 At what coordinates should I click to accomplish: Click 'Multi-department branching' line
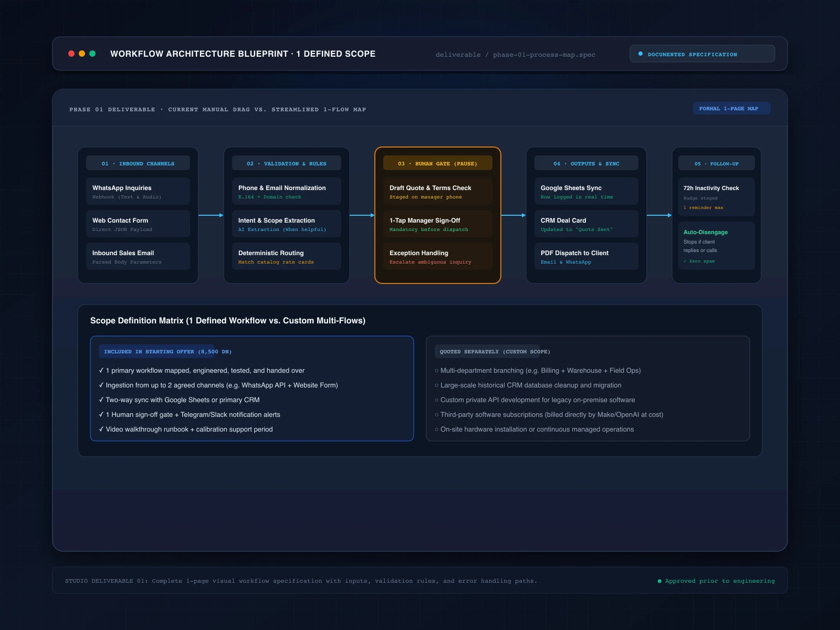[538, 371]
